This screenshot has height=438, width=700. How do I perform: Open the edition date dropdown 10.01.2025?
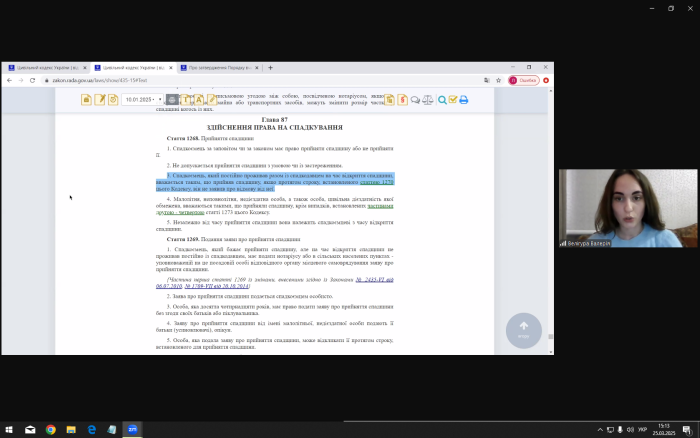(139, 99)
